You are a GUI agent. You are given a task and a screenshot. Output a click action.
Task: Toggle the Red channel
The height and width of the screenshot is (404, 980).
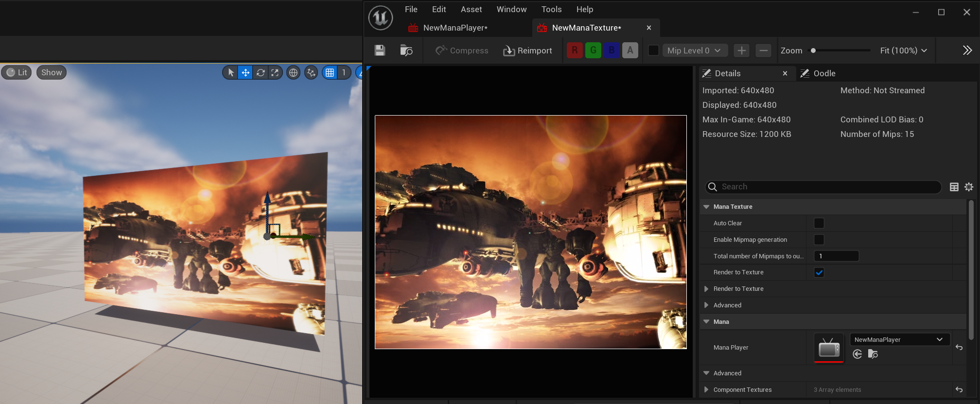(575, 50)
